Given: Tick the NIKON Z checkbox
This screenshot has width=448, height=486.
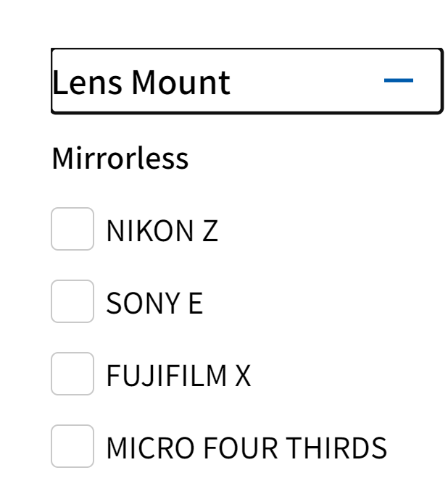Looking at the screenshot, I should coord(72,230).
